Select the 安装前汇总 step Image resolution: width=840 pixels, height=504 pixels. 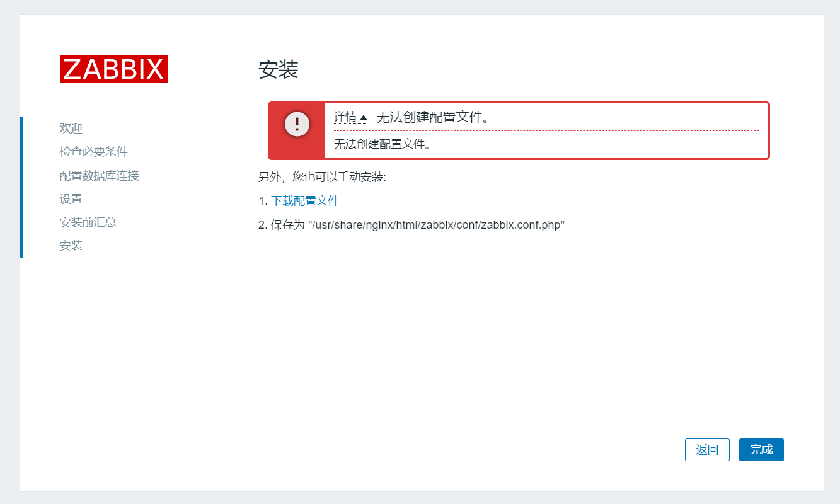[x=88, y=222]
